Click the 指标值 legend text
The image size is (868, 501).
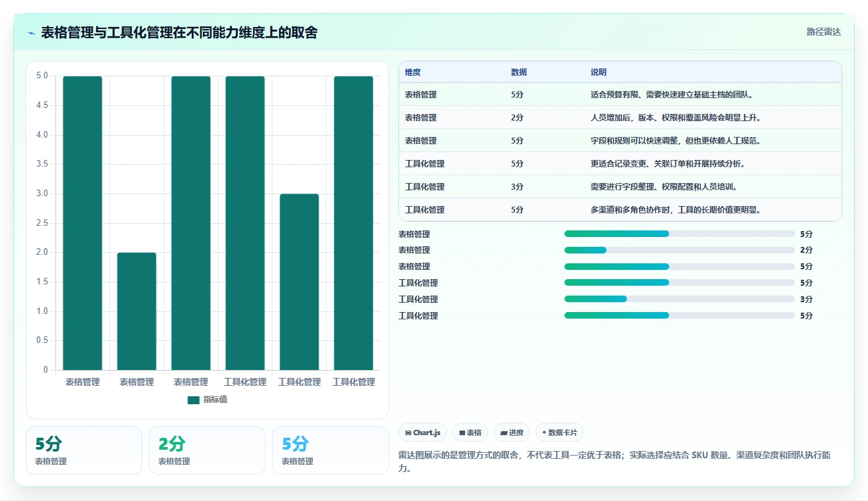pyautogui.click(x=215, y=400)
